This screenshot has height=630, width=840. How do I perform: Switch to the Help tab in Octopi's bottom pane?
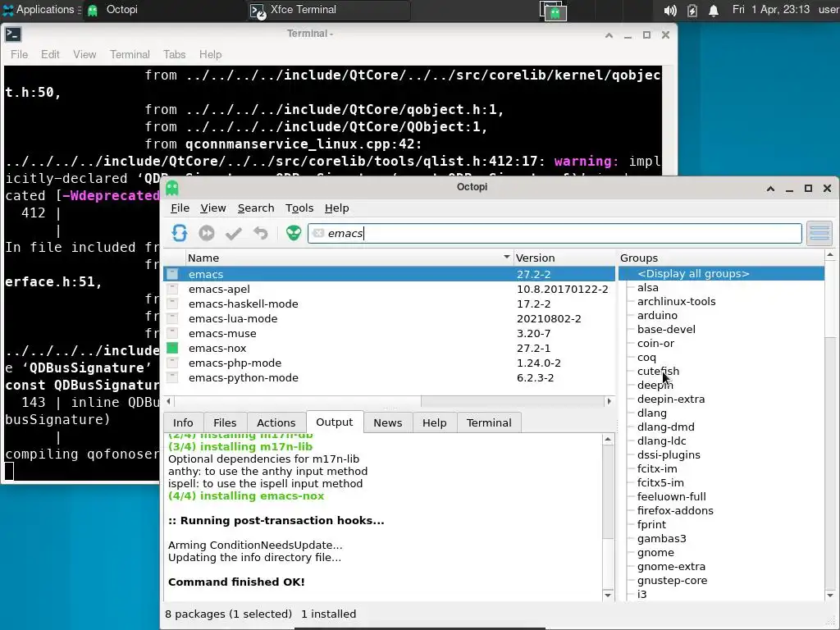click(434, 422)
